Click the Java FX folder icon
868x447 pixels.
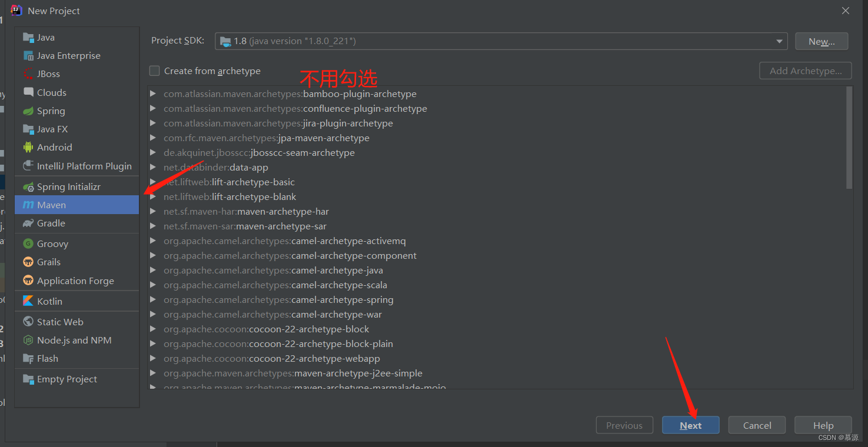(28, 129)
